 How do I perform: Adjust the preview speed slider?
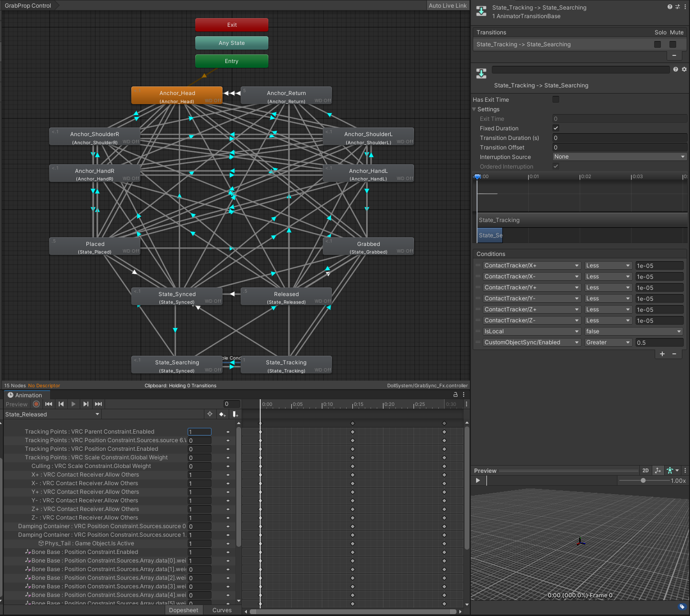click(644, 480)
